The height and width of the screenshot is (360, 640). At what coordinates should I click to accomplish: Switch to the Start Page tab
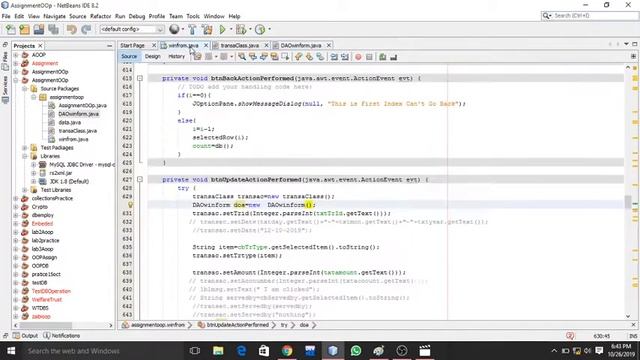tap(132, 45)
